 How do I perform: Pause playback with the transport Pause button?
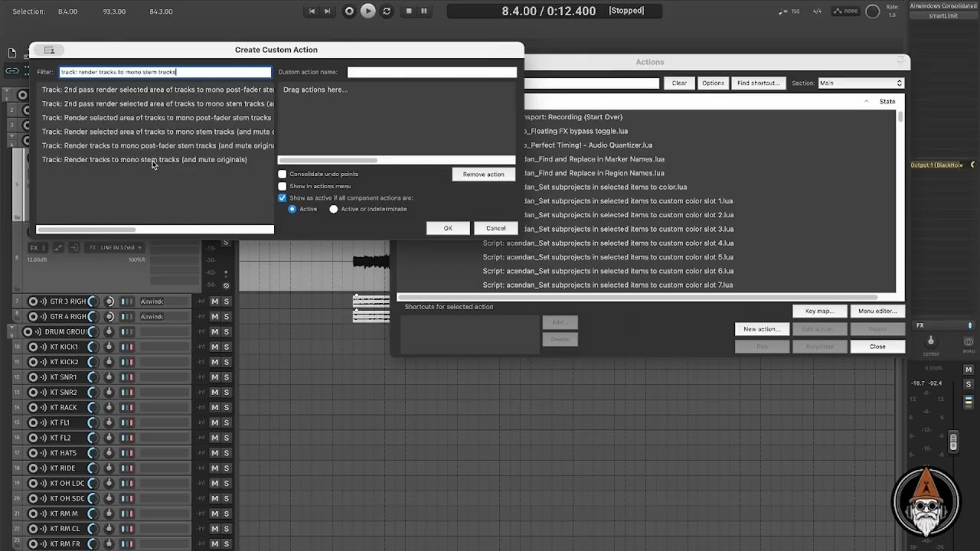424,11
